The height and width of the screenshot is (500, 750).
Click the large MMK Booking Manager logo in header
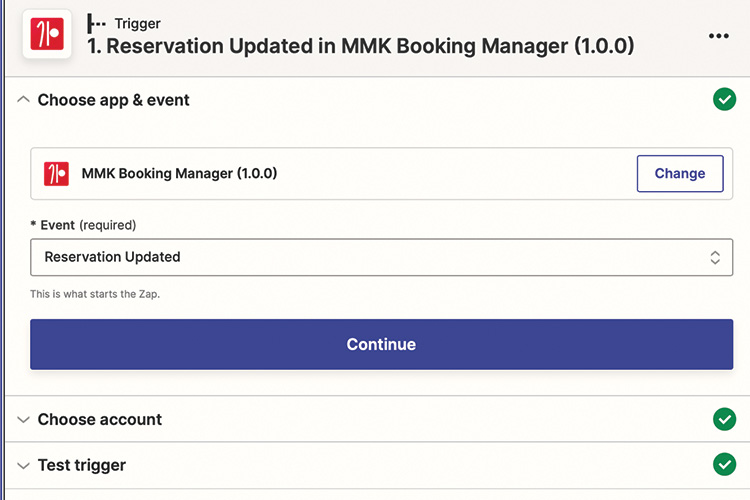click(x=46, y=35)
